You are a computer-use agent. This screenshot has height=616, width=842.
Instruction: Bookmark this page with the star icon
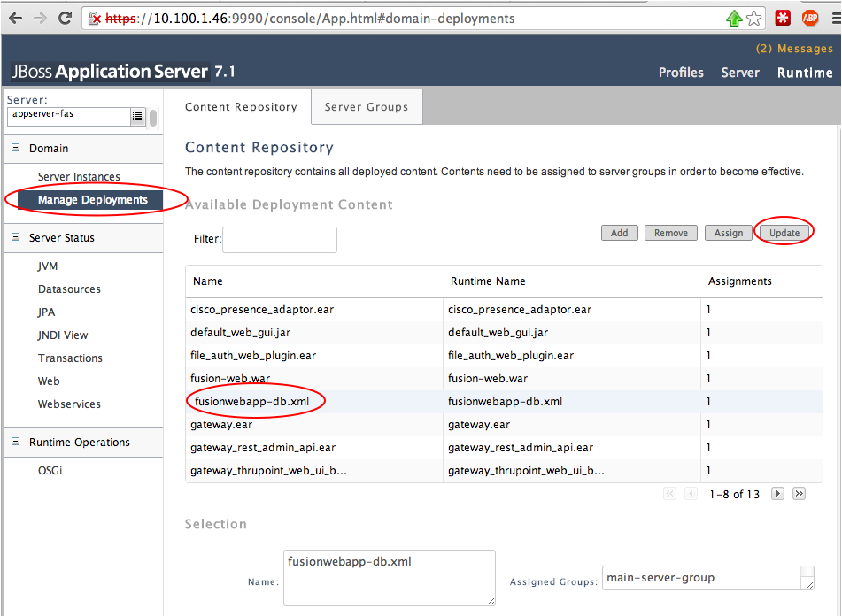click(x=754, y=19)
